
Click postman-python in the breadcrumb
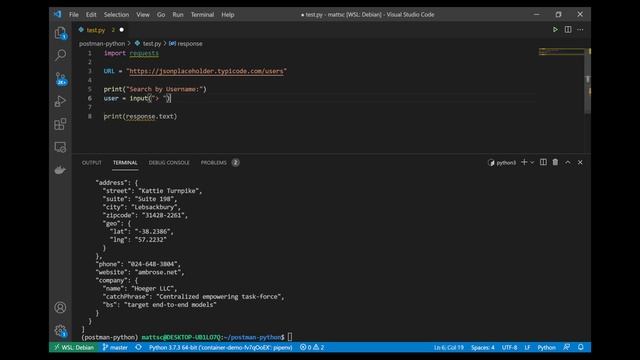point(102,44)
